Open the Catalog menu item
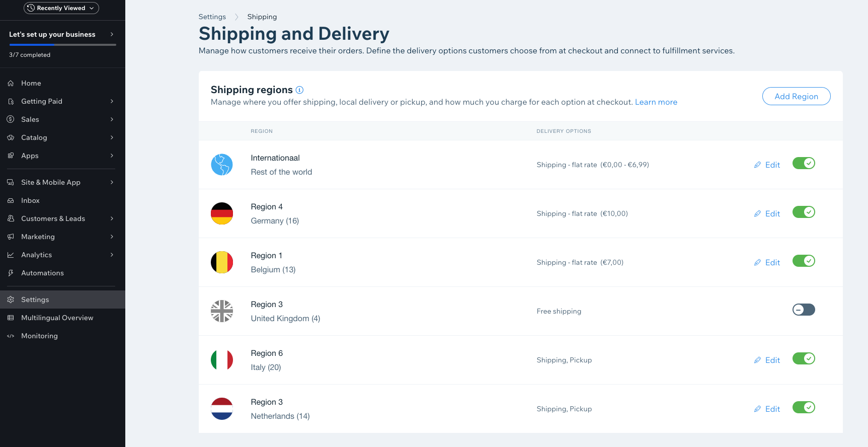 (34, 137)
